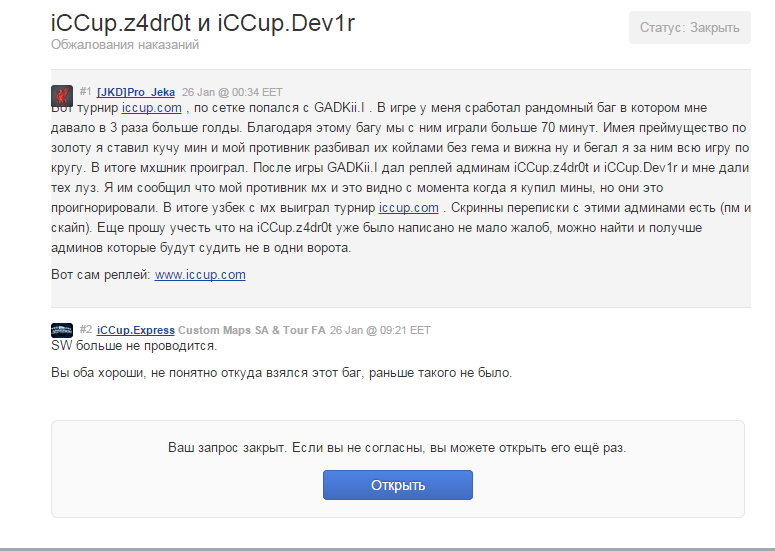The width and height of the screenshot is (775, 551).
Task: Click notice 'Ваш запрос закрыт. Если вы не согласны'
Action: pos(296,448)
